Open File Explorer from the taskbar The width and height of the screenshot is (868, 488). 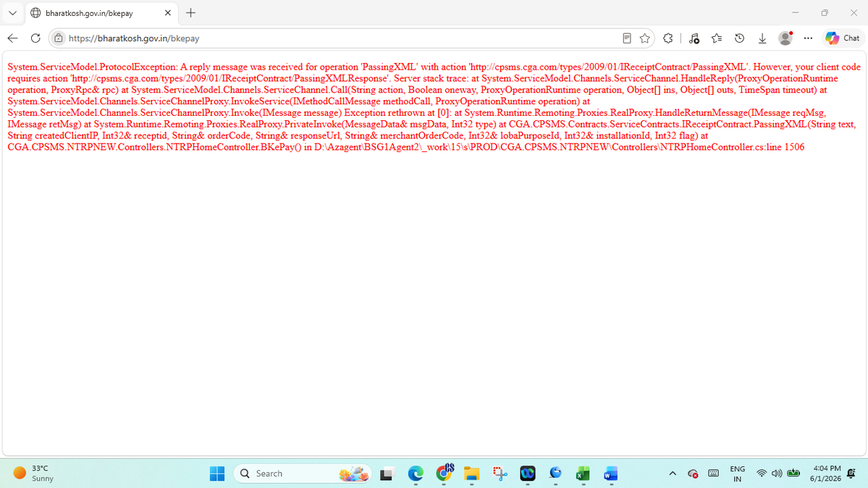(x=471, y=474)
